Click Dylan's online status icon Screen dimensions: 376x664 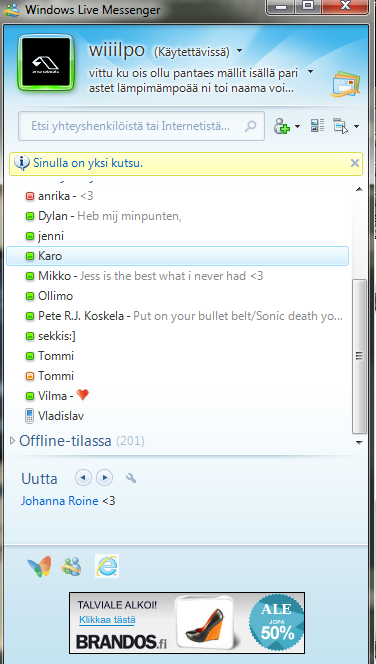point(30,216)
